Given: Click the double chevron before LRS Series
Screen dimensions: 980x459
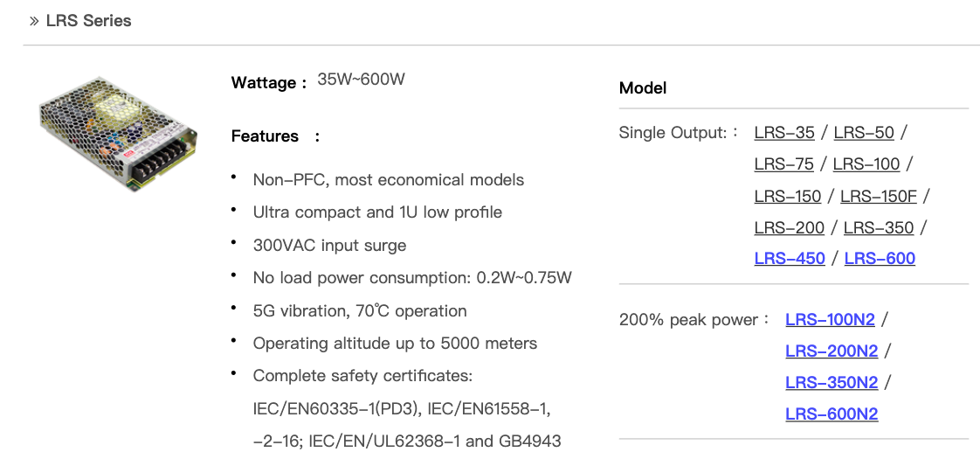Looking at the screenshot, I should 34,21.
